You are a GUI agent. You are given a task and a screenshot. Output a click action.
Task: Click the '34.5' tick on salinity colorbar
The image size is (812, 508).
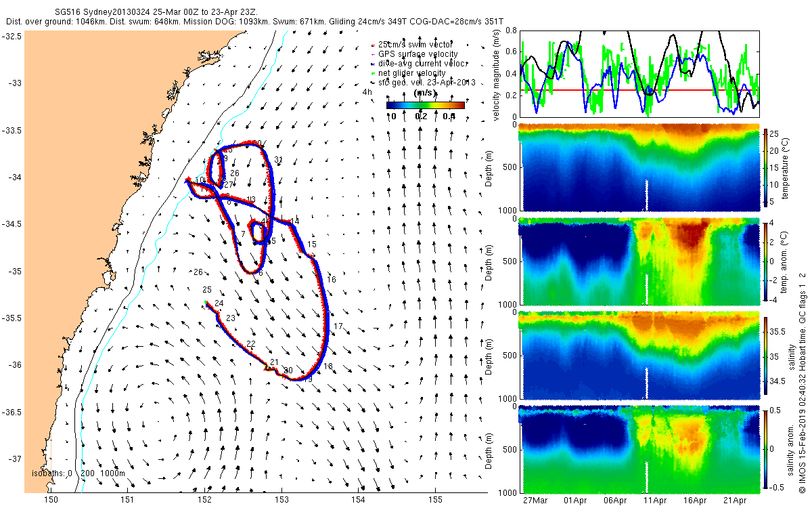pos(778,383)
